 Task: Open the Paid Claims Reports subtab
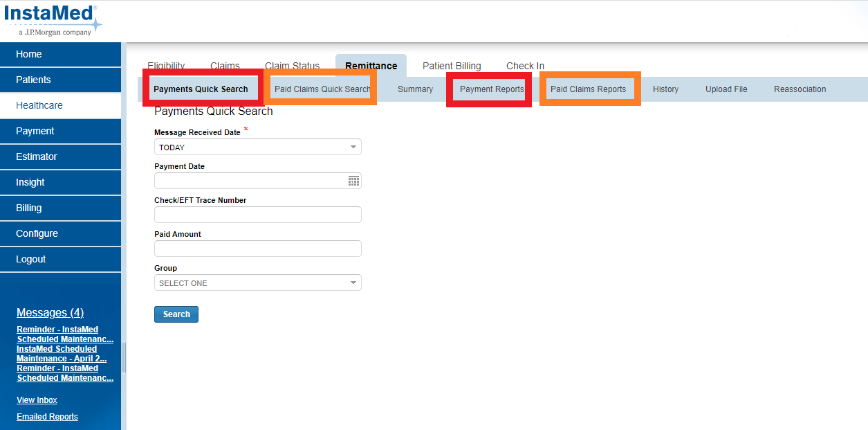pyautogui.click(x=588, y=89)
